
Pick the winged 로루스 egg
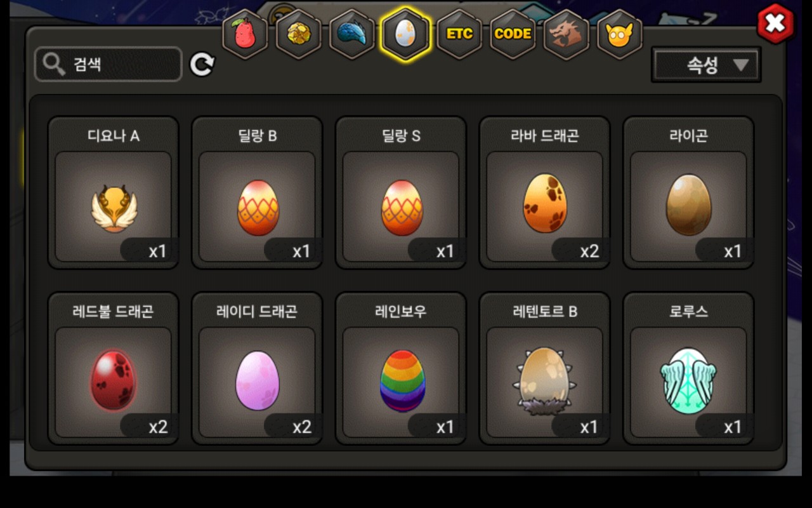(x=689, y=368)
